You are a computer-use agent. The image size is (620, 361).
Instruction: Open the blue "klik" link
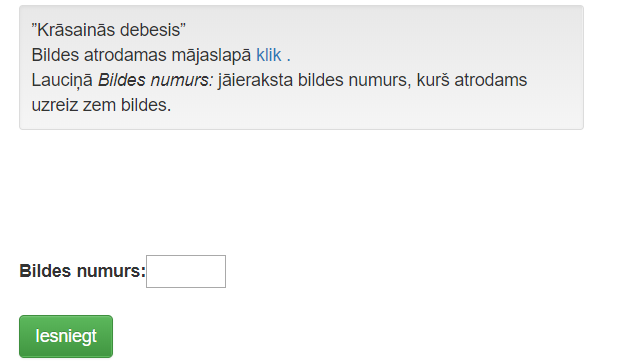coord(268,55)
